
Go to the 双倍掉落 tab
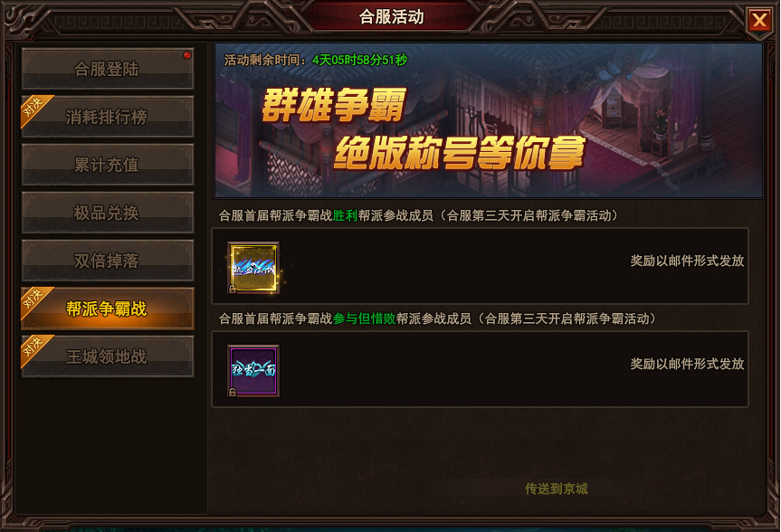(x=107, y=260)
